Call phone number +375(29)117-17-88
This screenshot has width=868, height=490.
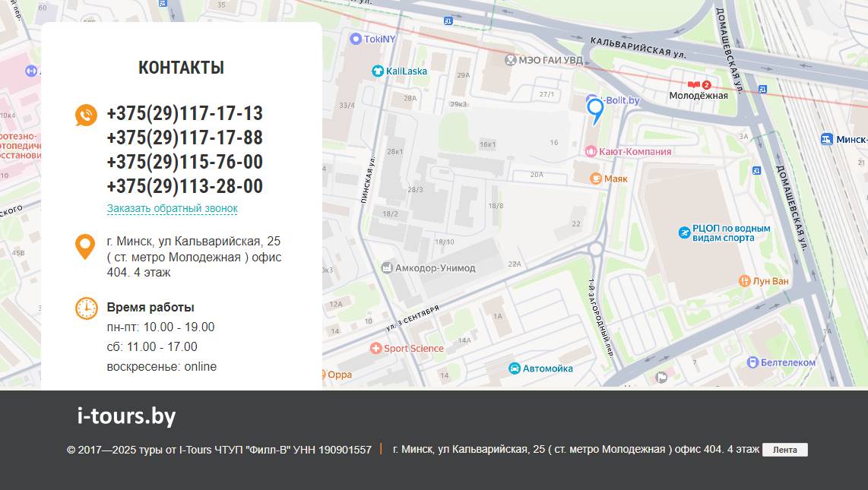coord(185,138)
